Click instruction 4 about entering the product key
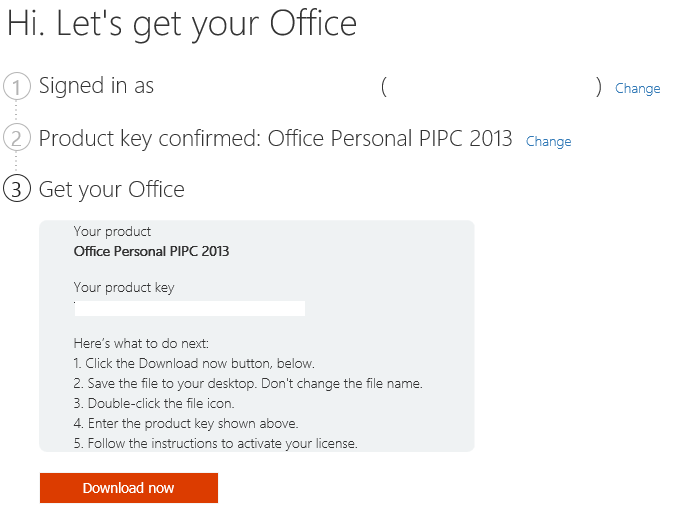Screen dimensions: 684x508 pyautogui.click(x=186, y=423)
